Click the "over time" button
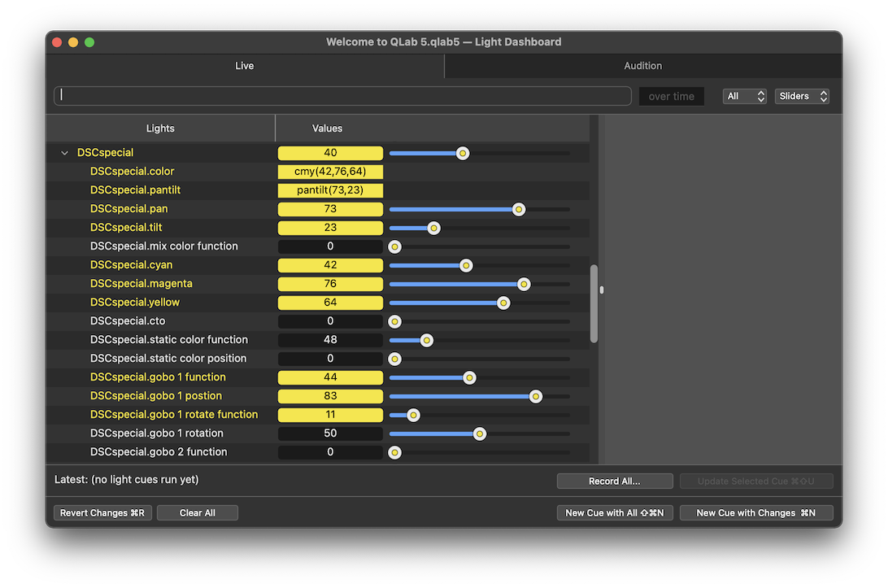Image resolution: width=888 pixels, height=588 pixels. 671,96
